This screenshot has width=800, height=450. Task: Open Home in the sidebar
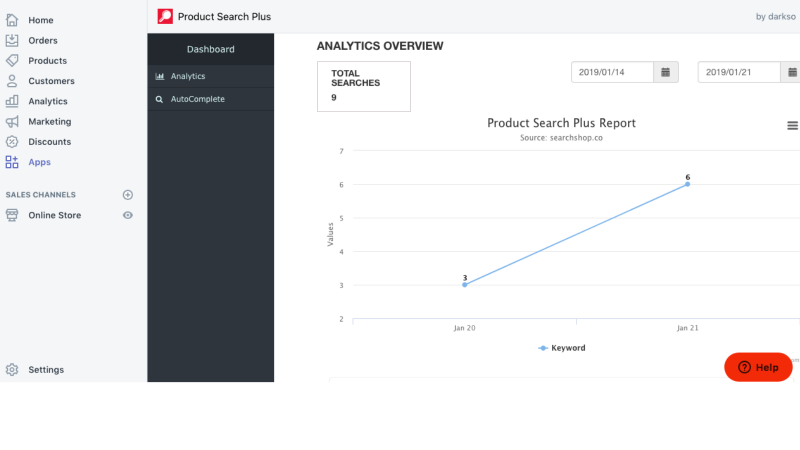pyautogui.click(x=41, y=20)
